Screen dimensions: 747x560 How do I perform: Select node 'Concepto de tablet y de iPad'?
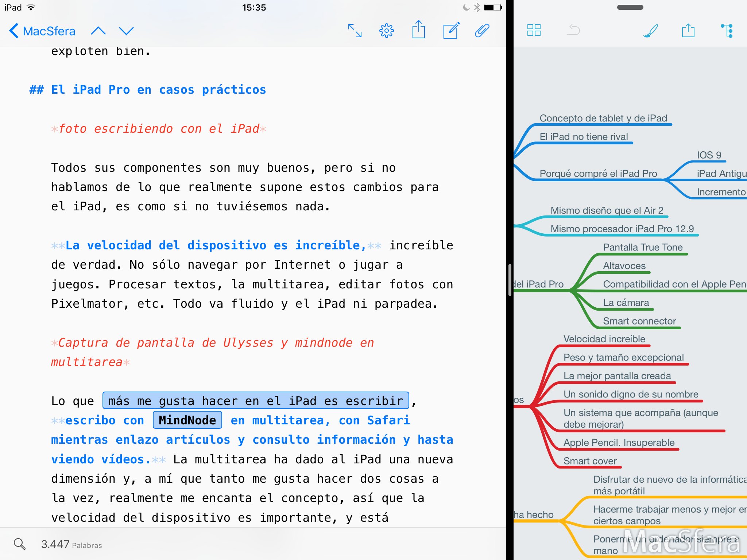(x=603, y=118)
